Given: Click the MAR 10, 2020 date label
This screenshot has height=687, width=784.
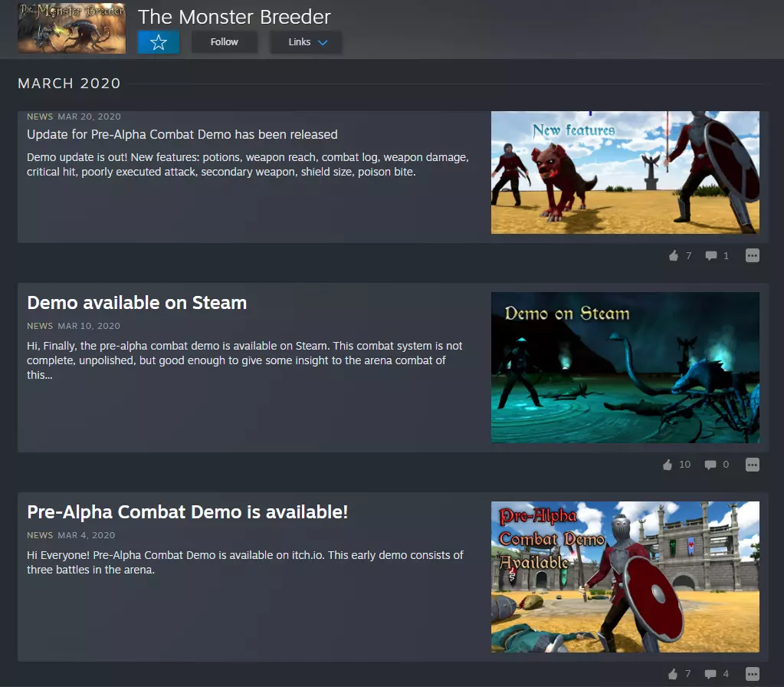Looking at the screenshot, I should pos(89,326).
